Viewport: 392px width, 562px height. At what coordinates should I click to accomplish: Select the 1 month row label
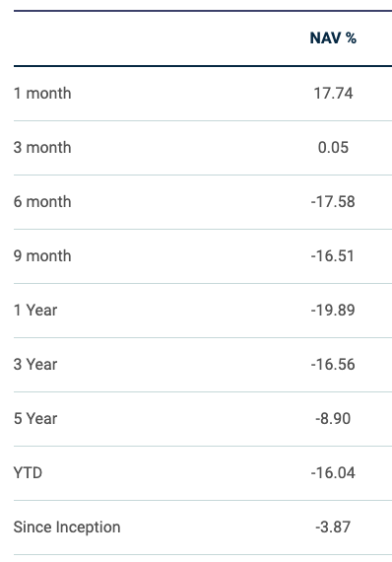42,94
